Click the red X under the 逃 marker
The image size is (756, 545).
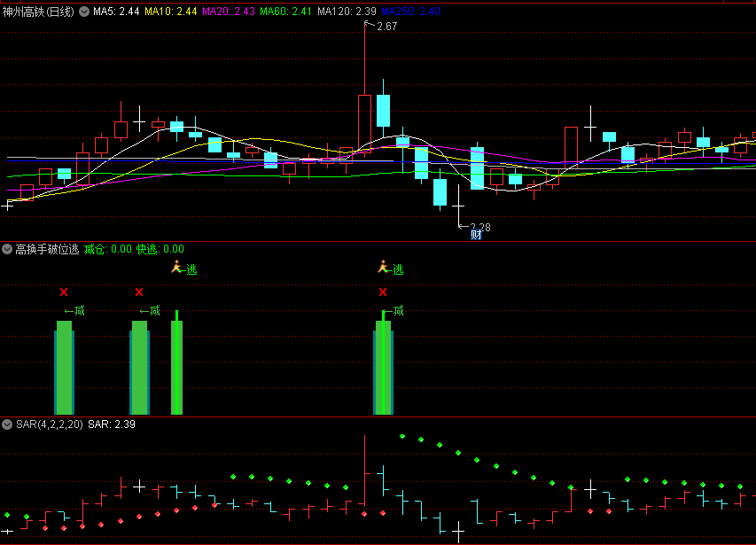[x=383, y=292]
